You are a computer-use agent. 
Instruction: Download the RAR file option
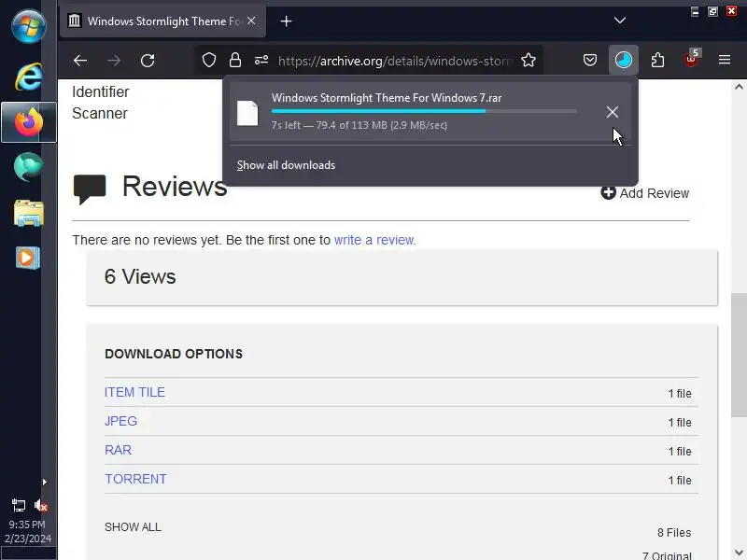(118, 451)
